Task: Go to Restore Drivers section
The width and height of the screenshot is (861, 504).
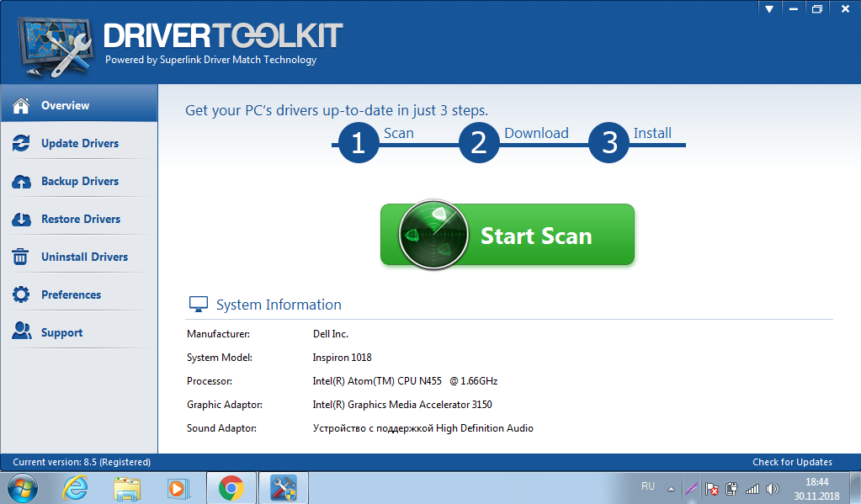Action: pyautogui.click(x=79, y=219)
